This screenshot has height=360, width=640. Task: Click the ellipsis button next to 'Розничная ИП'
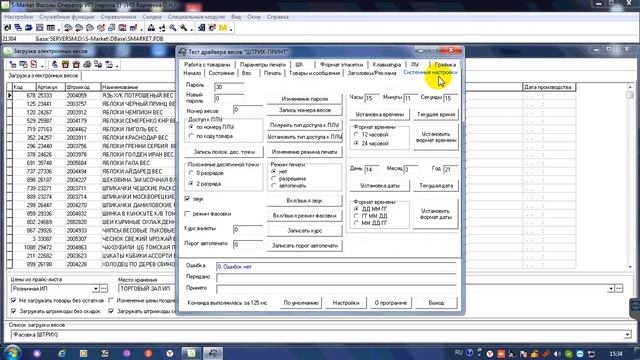pos(104,289)
